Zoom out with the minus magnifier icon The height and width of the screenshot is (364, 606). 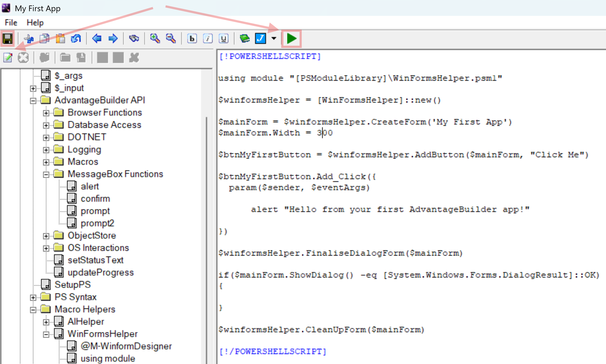pyautogui.click(x=171, y=39)
